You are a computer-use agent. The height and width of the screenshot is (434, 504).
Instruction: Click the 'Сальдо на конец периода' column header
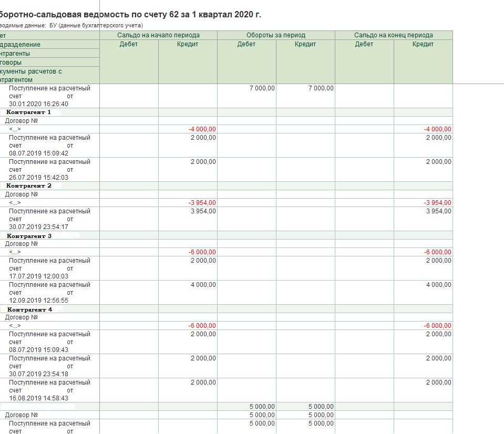pyautogui.click(x=394, y=35)
